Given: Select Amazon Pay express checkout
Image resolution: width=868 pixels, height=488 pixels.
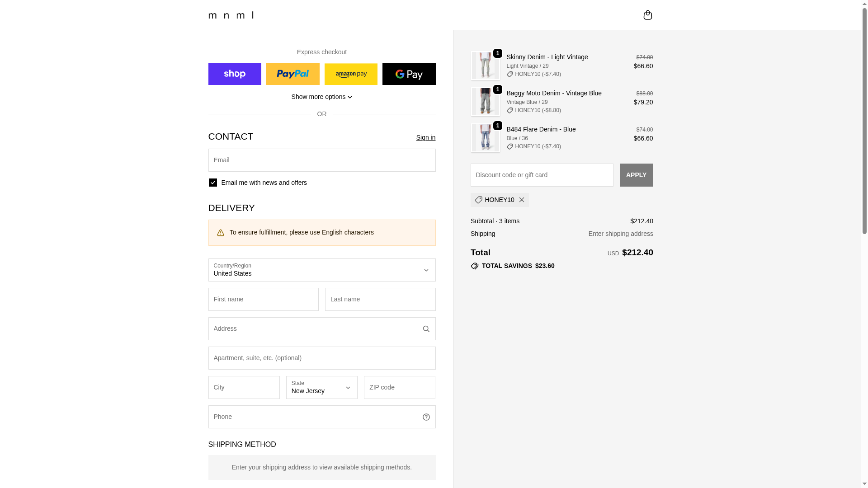Looking at the screenshot, I should click(351, 74).
